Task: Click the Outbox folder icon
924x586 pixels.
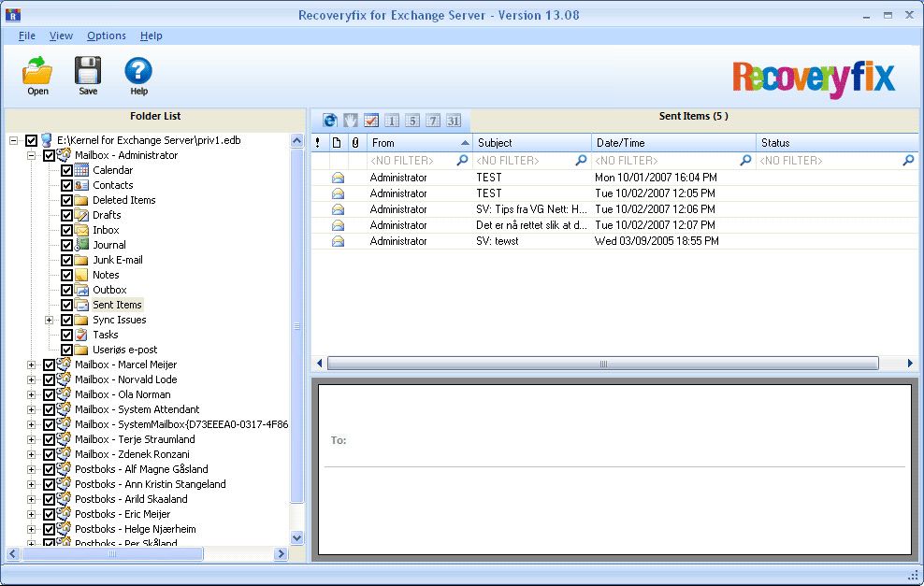Action: (82, 290)
